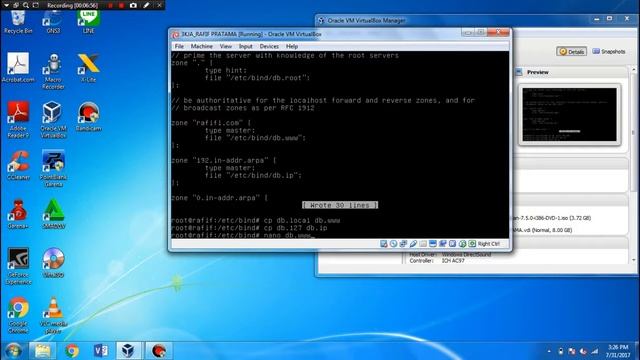Open Oracle VM VirtualBox desktop shortcut
The image size is (640, 360).
53,120
